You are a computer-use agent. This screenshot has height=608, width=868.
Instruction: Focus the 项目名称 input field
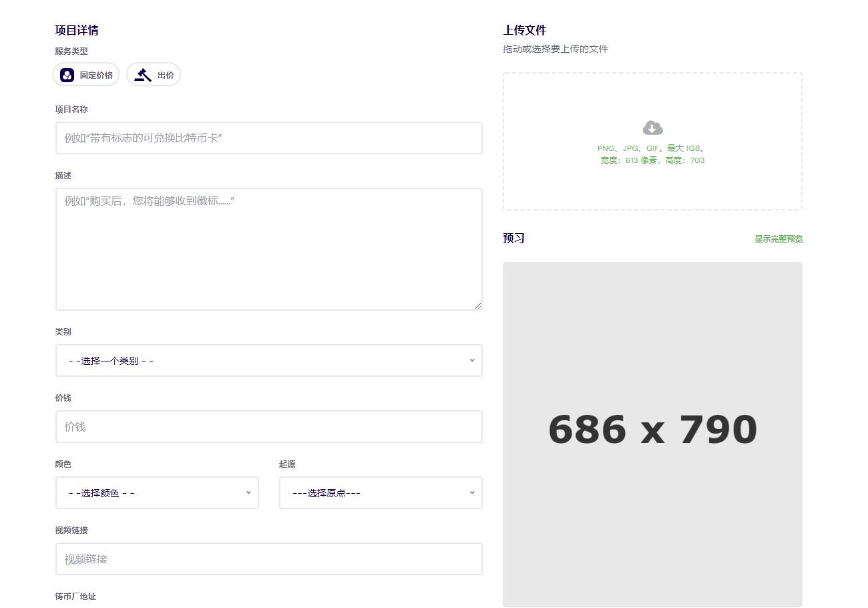click(268, 138)
